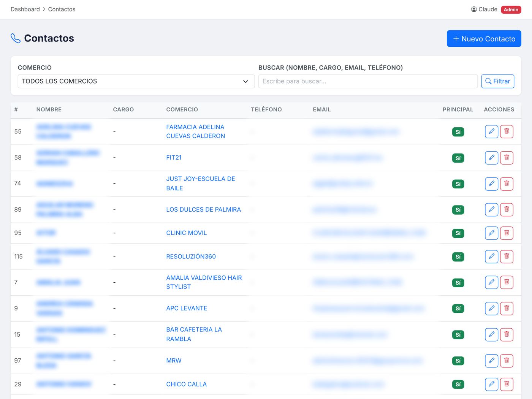The width and height of the screenshot is (532, 399).
Task: Open the LOS DULCES DE PALMIRA link
Action: tap(204, 209)
